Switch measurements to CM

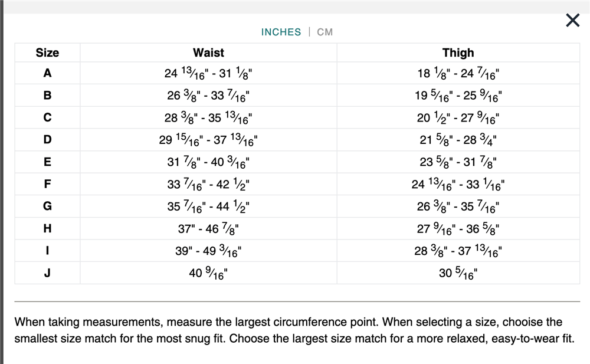coord(324,32)
